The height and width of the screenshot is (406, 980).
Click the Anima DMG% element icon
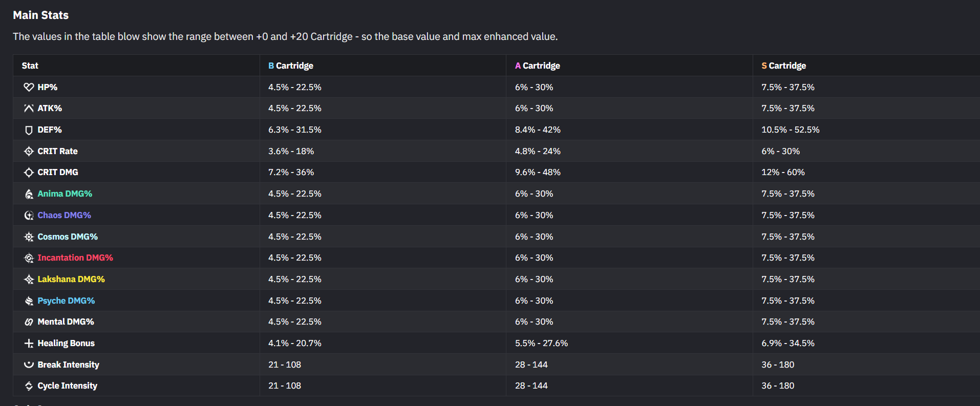pyautogui.click(x=29, y=194)
